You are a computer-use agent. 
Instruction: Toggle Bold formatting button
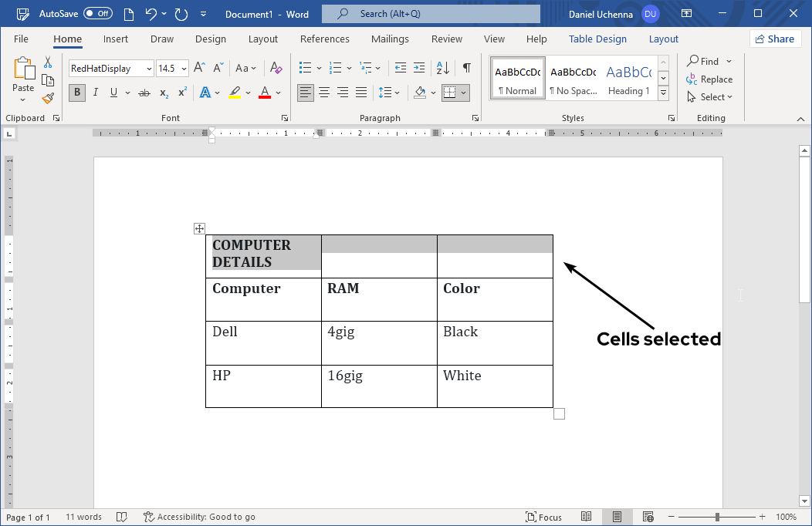point(76,93)
